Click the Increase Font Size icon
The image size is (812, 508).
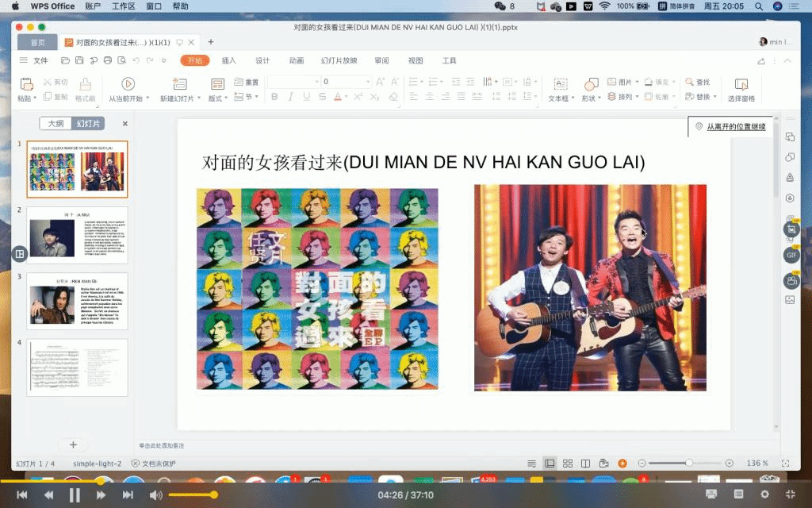[x=380, y=82]
